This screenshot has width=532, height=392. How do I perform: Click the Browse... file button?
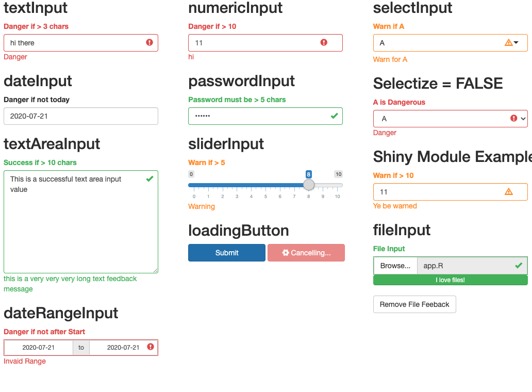pos(395,266)
